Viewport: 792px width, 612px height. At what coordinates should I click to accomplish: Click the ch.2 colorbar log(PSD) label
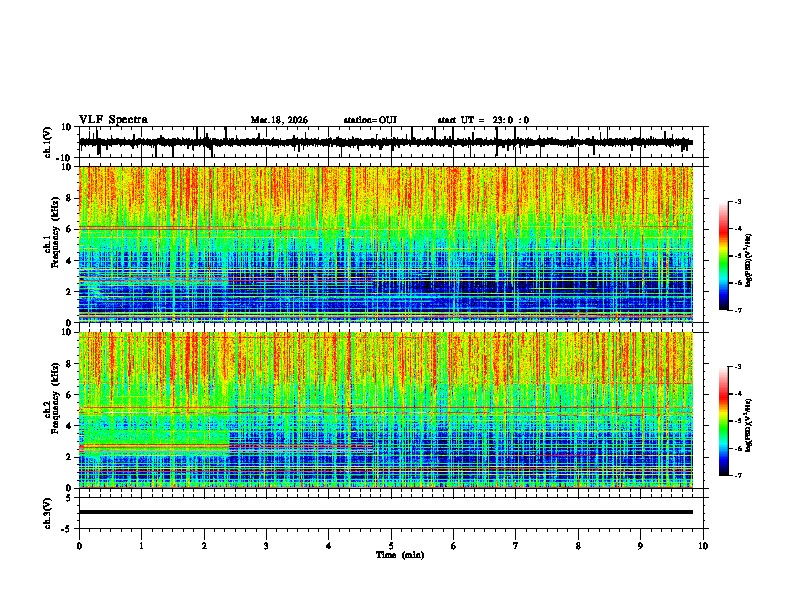coord(749,425)
